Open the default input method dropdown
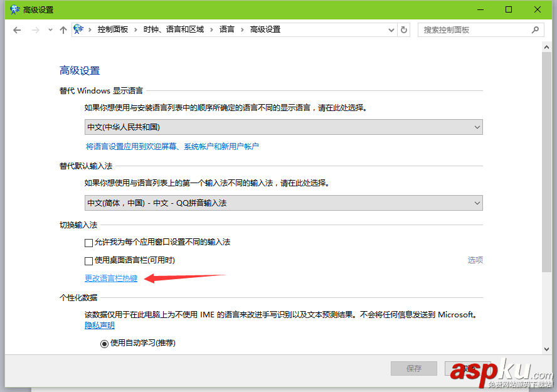Image resolution: width=557 pixels, height=392 pixels. (477, 203)
